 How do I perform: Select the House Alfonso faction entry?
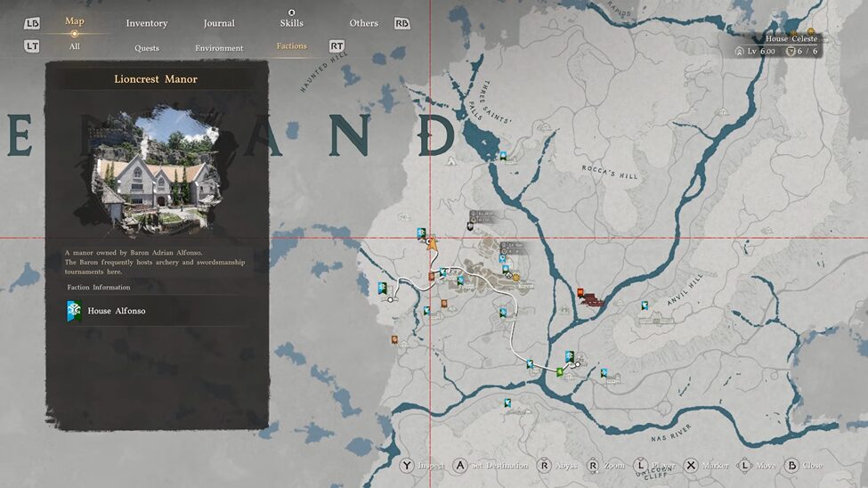(x=154, y=311)
